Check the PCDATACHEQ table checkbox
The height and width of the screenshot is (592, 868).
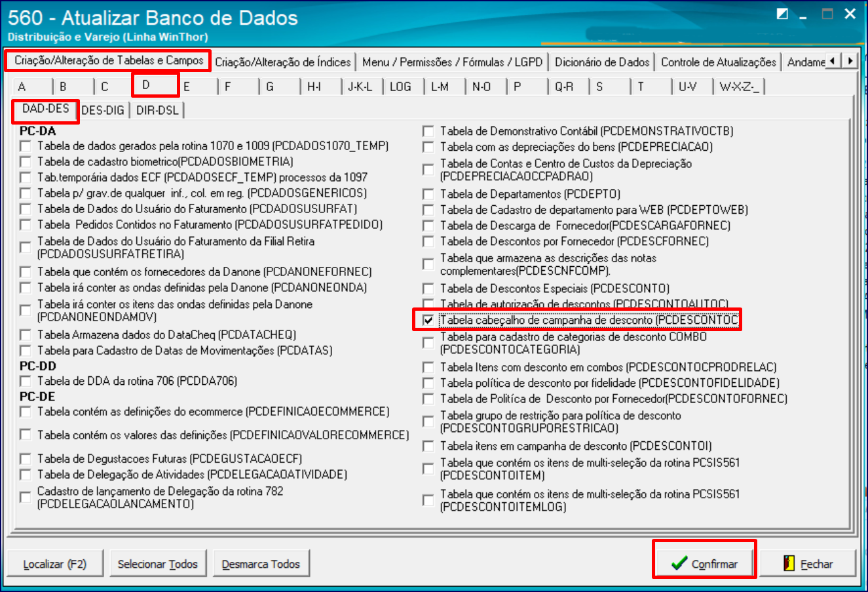pyautogui.click(x=26, y=335)
